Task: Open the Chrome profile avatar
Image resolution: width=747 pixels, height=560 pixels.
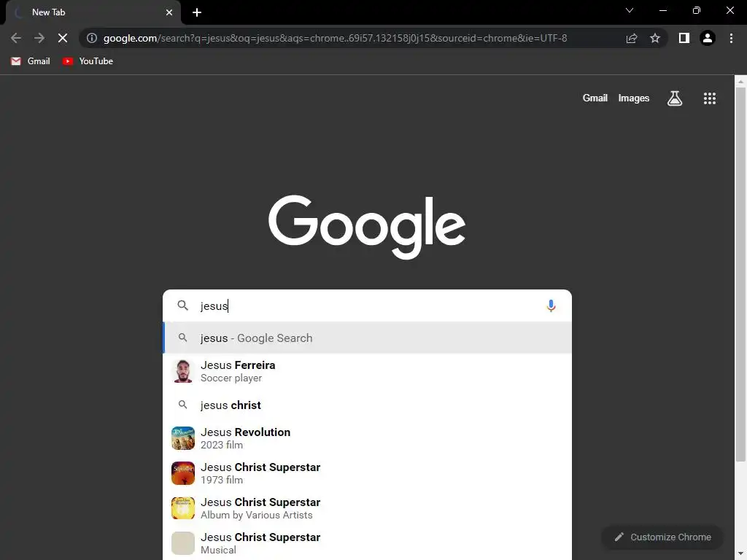Action: [x=708, y=38]
